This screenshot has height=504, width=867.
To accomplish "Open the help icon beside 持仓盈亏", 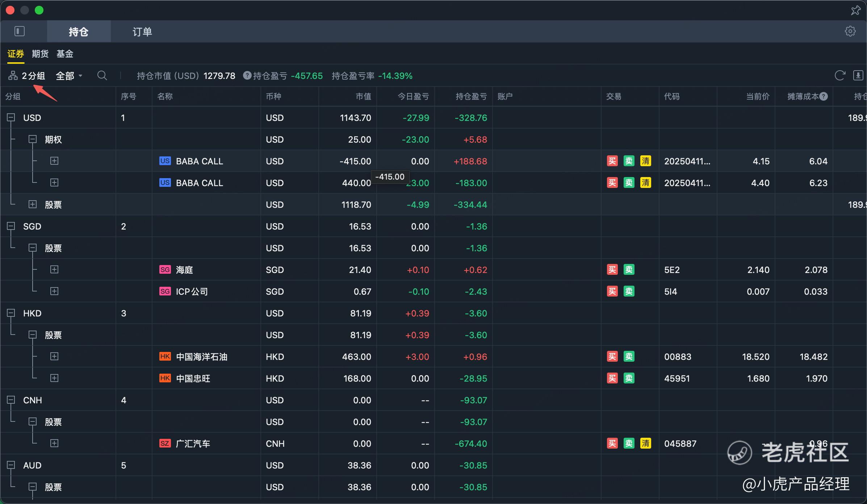I will coord(247,75).
